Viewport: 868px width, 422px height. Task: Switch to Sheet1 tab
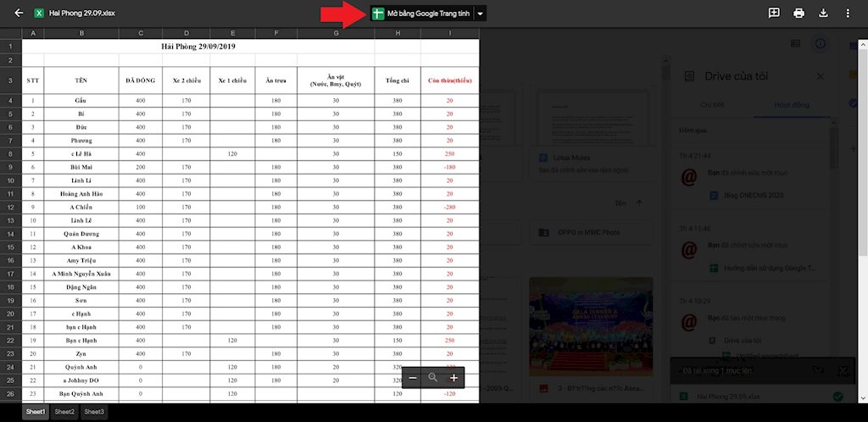(x=36, y=412)
